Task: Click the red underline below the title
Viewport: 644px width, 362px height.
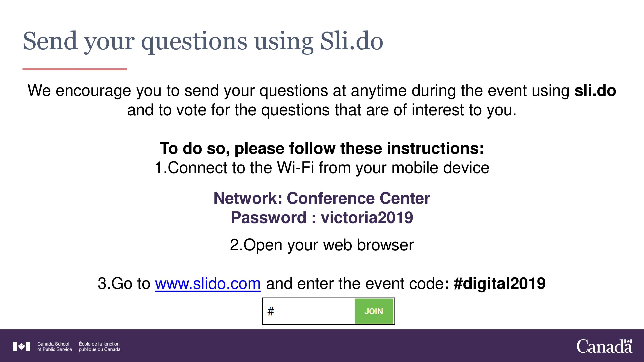Action: 75,69
